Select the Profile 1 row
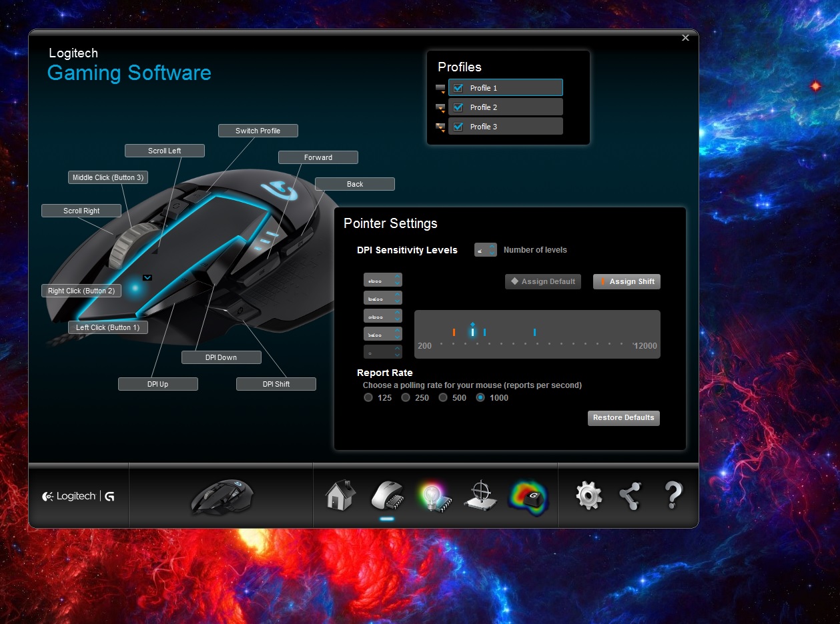Screen dimensions: 840x624 (506, 88)
